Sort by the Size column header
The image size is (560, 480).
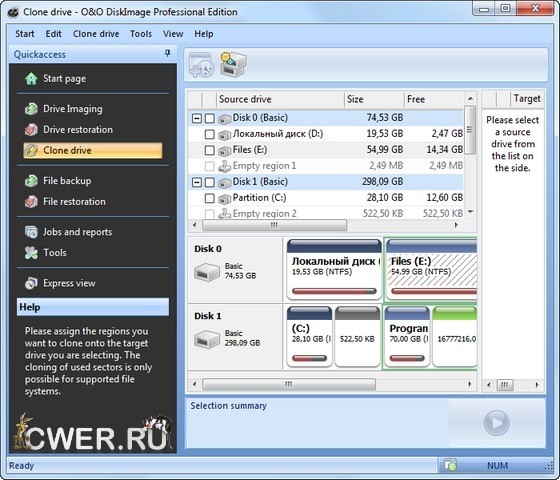(374, 99)
